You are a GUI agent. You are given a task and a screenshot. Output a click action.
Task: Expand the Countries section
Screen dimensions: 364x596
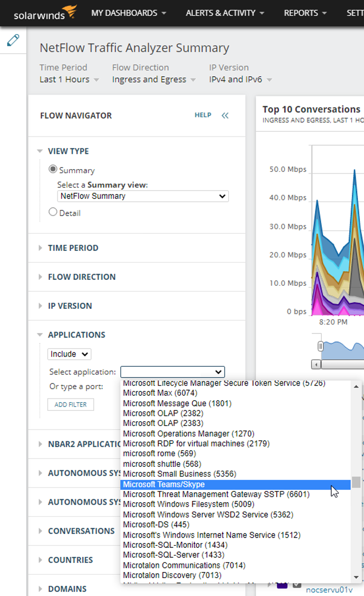click(70, 560)
